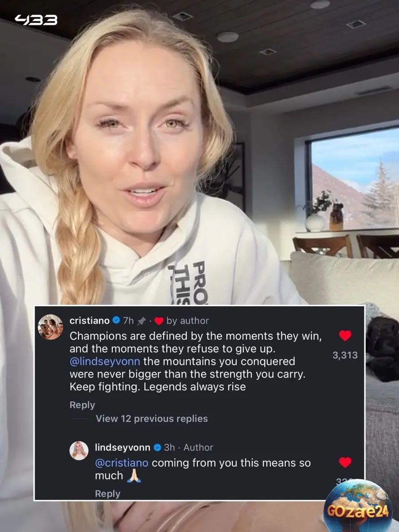The width and height of the screenshot is (399, 532).
Task: Click the verified badge beside cristiano
Action: tap(116, 321)
